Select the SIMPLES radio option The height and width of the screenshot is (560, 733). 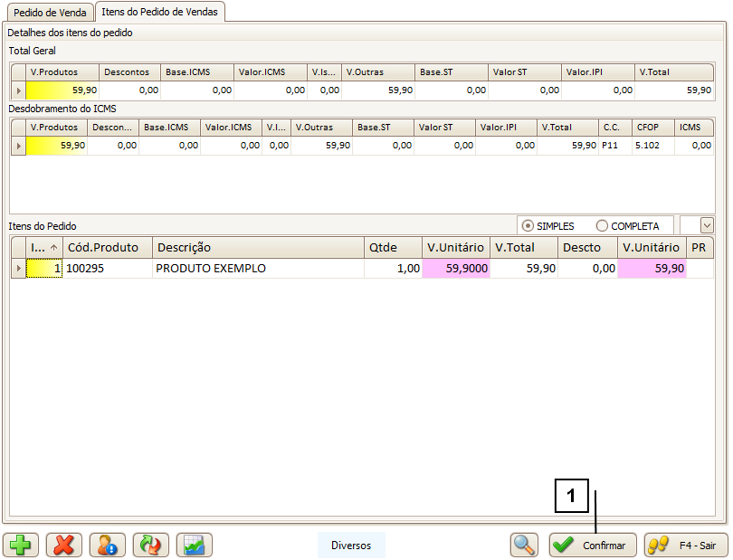(528, 225)
